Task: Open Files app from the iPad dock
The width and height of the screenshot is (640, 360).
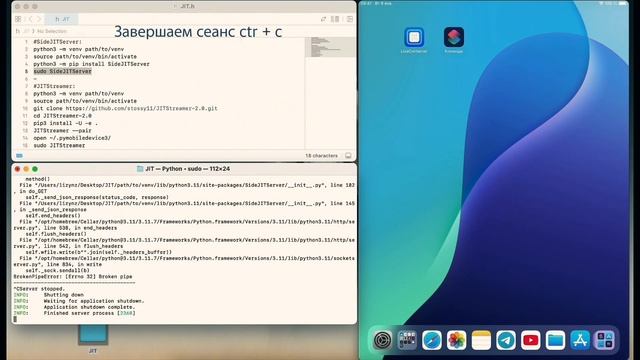Action: 556,340
